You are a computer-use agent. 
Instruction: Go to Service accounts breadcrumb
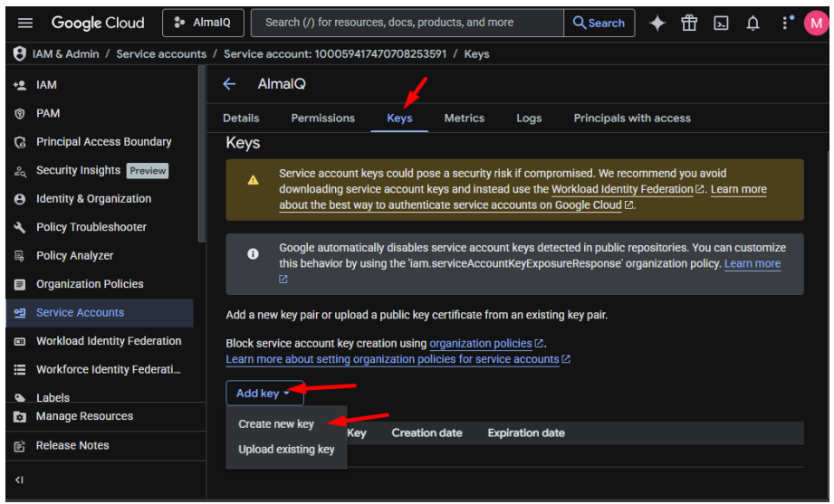pos(161,53)
